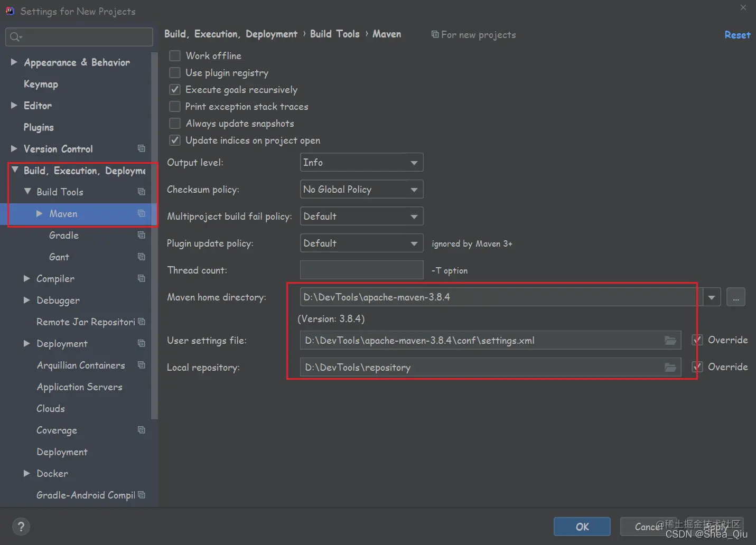Click the browse ellipsis button for Maven home
The width and height of the screenshot is (756, 545).
(x=736, y=297)
